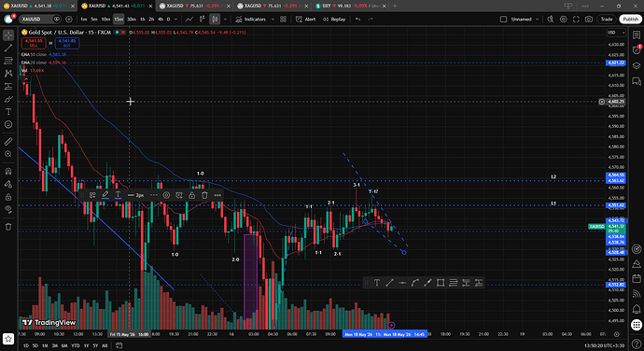
Task: Pick curve tool from favorites toolbar
Action: click(414, 283)
